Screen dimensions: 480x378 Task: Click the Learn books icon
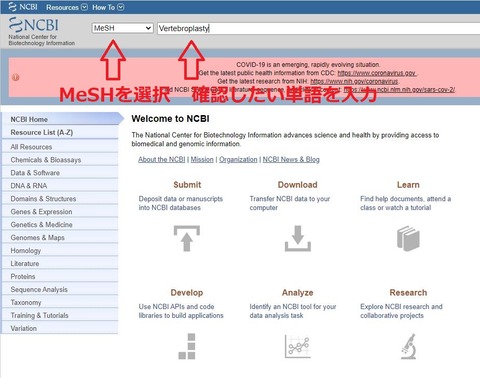(408, 238)
